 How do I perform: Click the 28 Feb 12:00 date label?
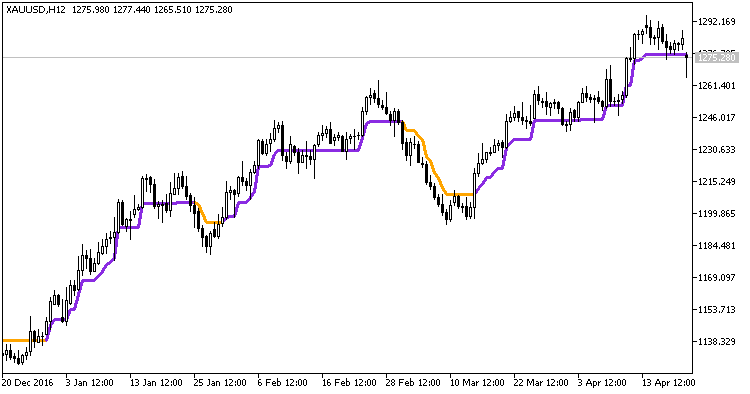413,383
